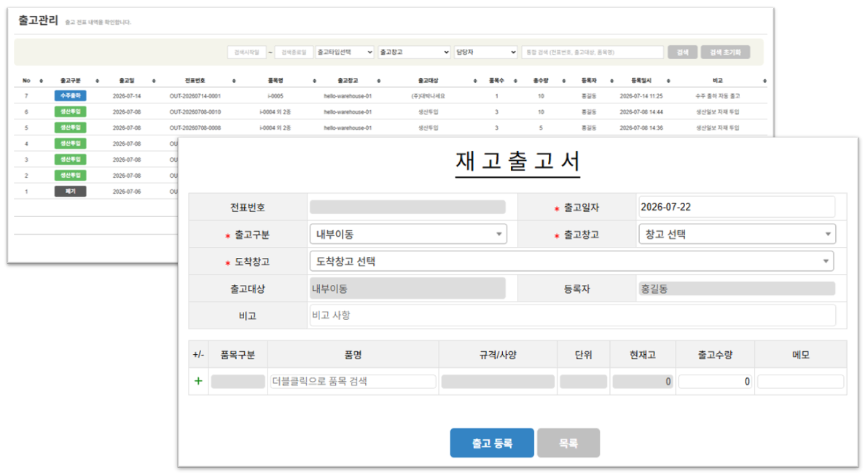Click the 출고대상 field showing 내부이동

[x=407, y=288]
